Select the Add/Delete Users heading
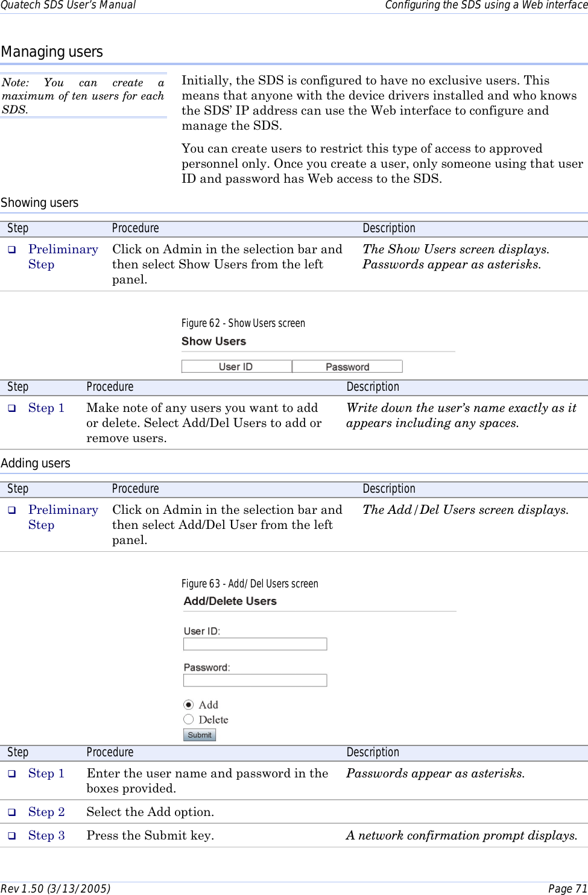The image size is (588, 895). pyautogui.click(x=230, y=601)
